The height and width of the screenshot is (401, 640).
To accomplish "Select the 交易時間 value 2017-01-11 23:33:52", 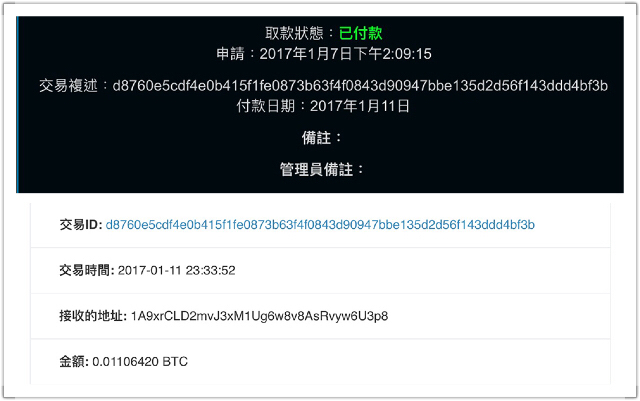I will [x=176, y=270].
